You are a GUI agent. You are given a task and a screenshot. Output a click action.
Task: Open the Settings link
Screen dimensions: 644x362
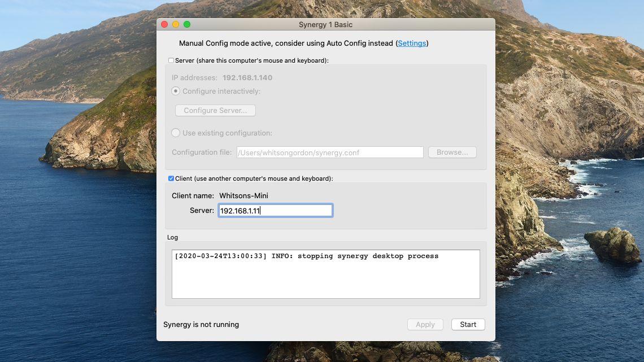click(411, 43)
